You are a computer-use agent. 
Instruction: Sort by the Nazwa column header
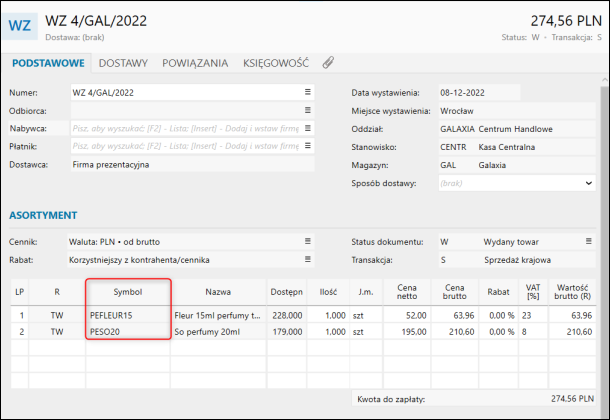pos(218,293)
